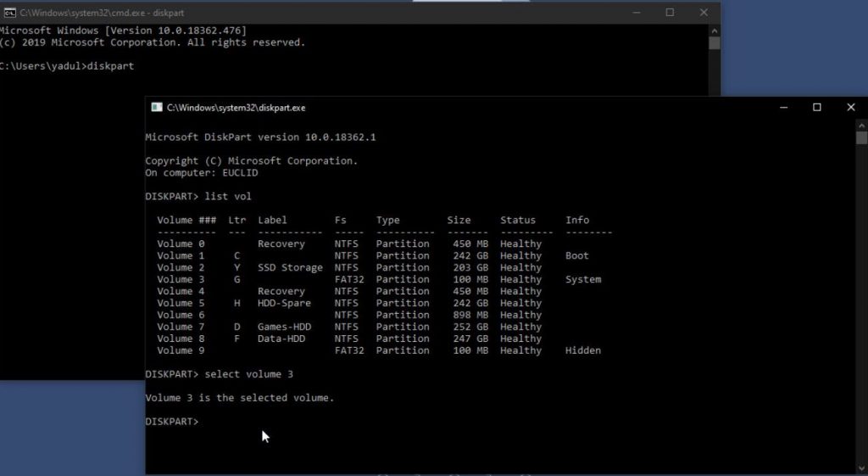Screen dimensions: 868x476
Task: Click the diskpart window scrollbar down arrow
Action: coord(861,469)
